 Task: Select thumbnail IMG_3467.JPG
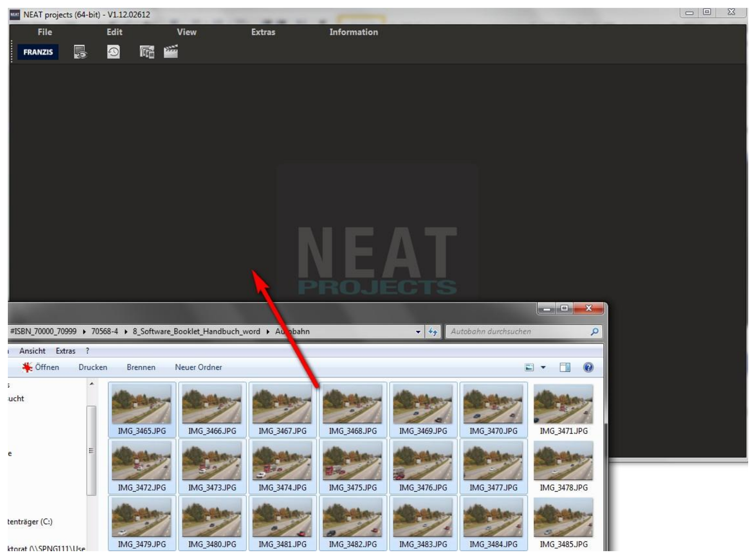coord(282,409)
